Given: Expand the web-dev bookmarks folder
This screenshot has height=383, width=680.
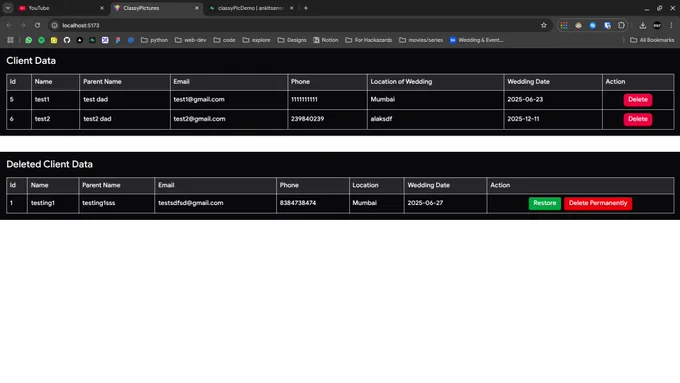Looking at the screenshot, I should tap(190, 40).
